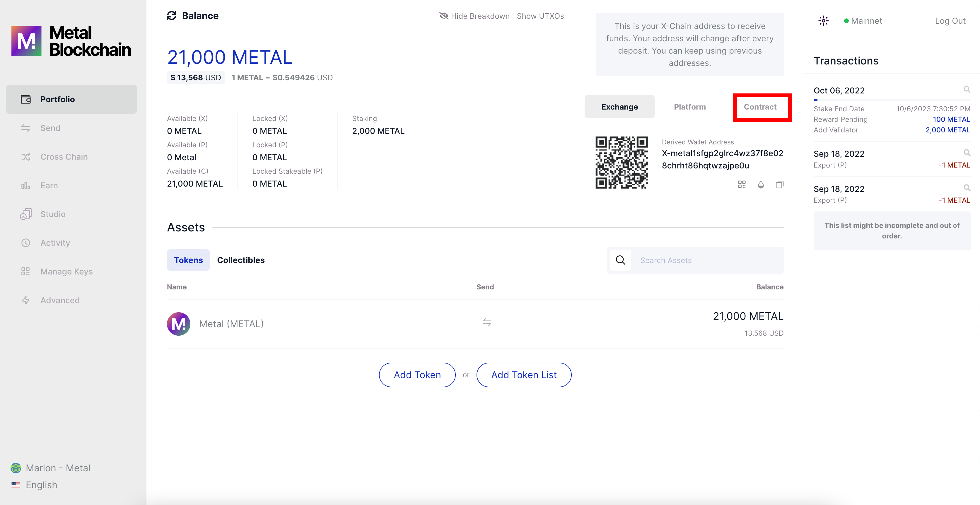The width and height of the screenshot is (980, 505).
Task: Toggle Hide Breakdown visibility
Action: pos(474,16)
